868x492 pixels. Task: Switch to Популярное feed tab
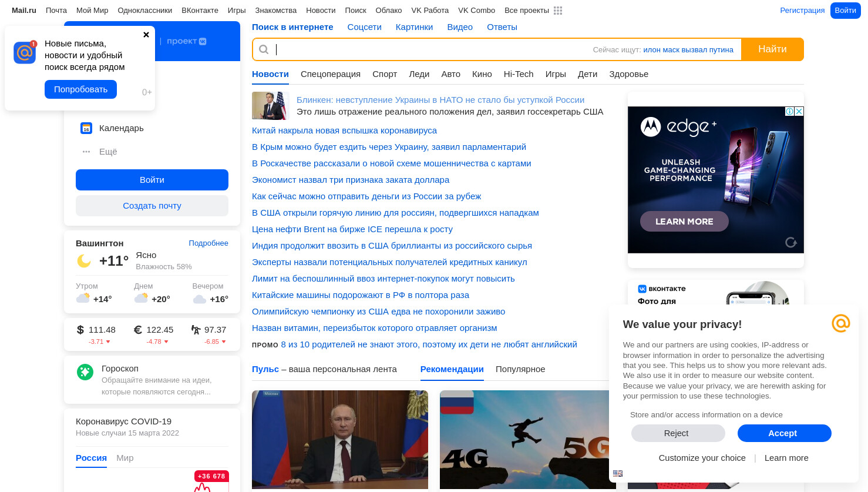pos(520,369)
